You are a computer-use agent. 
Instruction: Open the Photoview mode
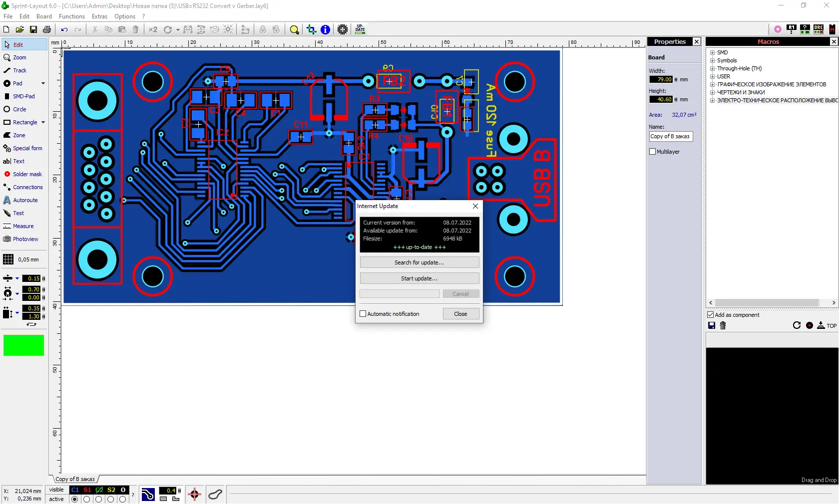point(25,239)
